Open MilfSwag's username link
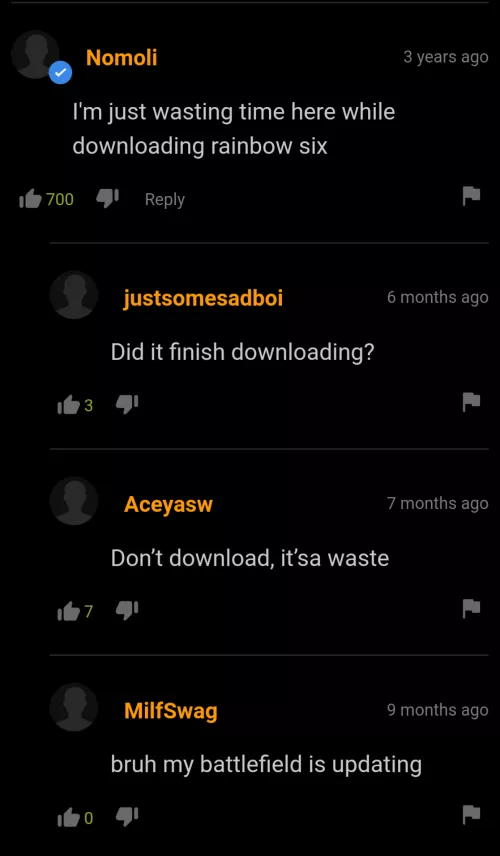 170,711
